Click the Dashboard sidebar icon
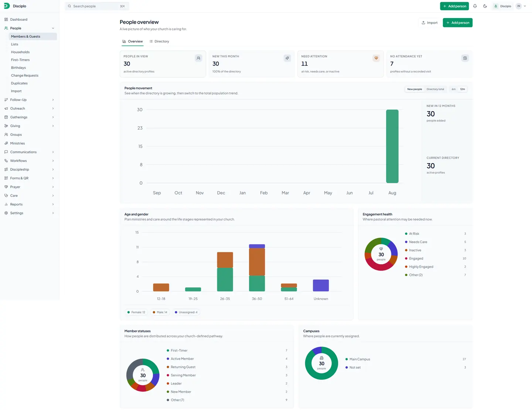 coord(6,20)
